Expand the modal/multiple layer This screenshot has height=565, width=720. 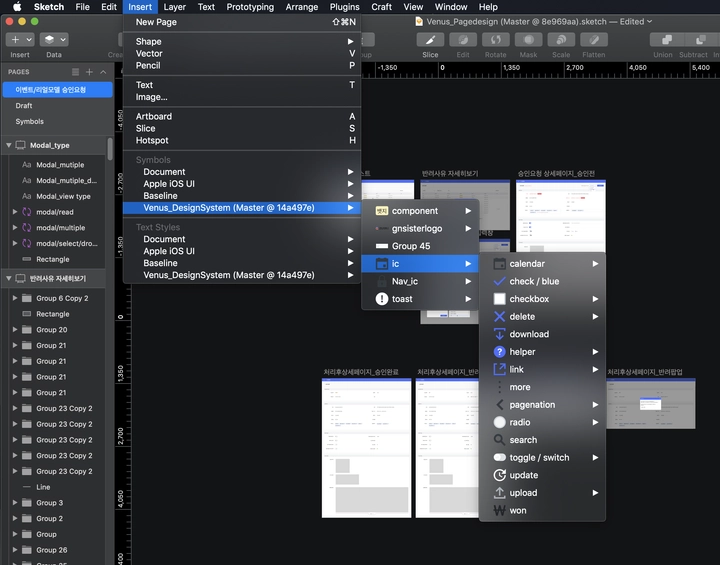point(15,227)
